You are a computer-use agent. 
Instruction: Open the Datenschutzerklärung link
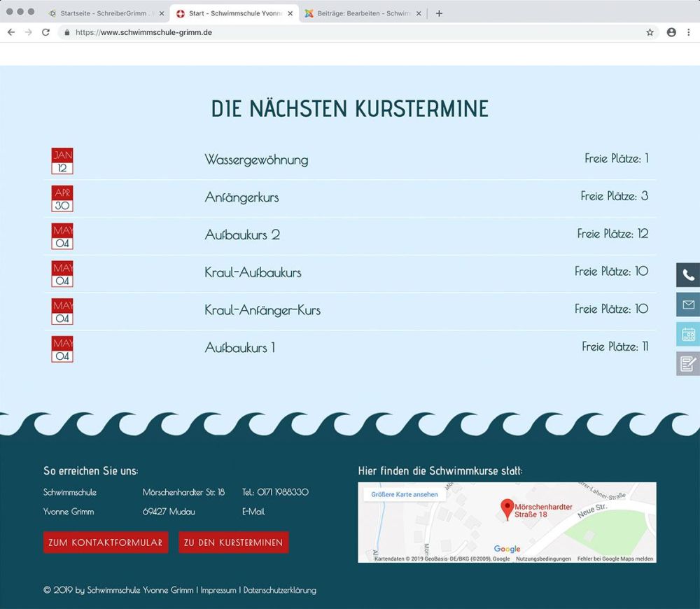279,590
